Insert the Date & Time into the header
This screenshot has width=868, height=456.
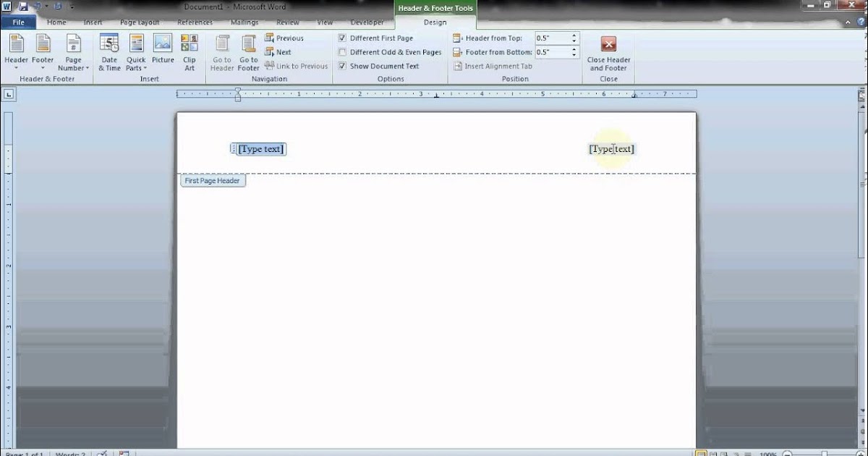(x=109, y=51)
